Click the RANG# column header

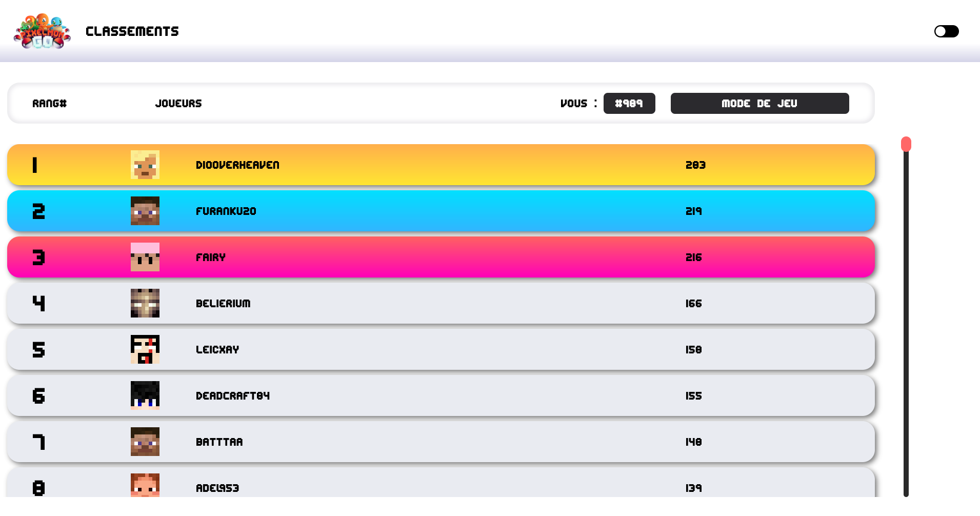tap(49, 103)
